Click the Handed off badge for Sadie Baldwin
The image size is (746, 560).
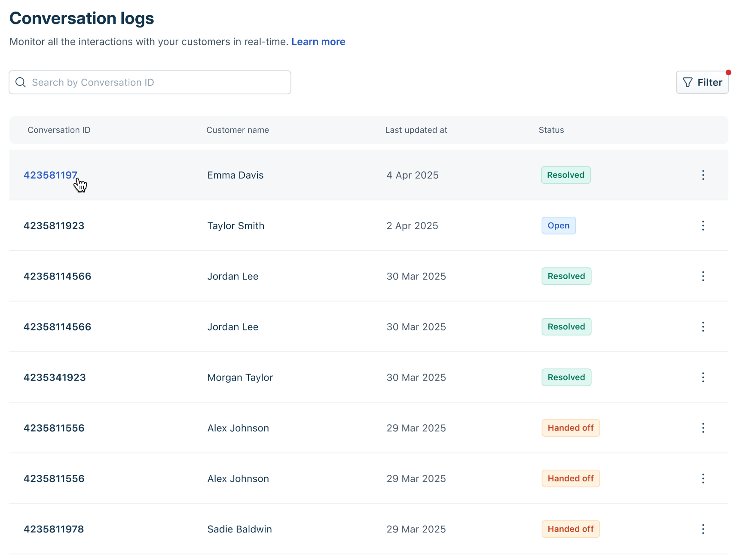[x=571, y=529]
